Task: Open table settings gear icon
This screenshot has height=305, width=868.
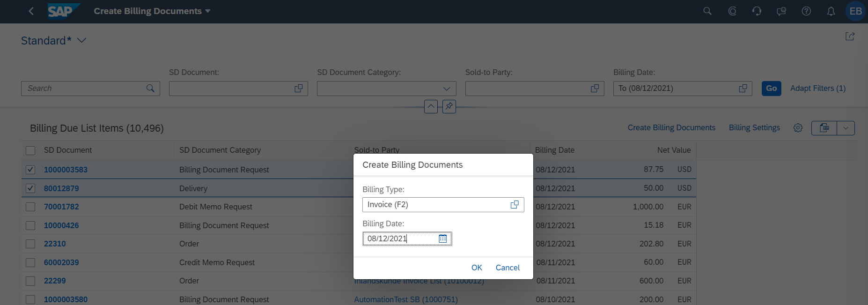Action: coord(798,128)
